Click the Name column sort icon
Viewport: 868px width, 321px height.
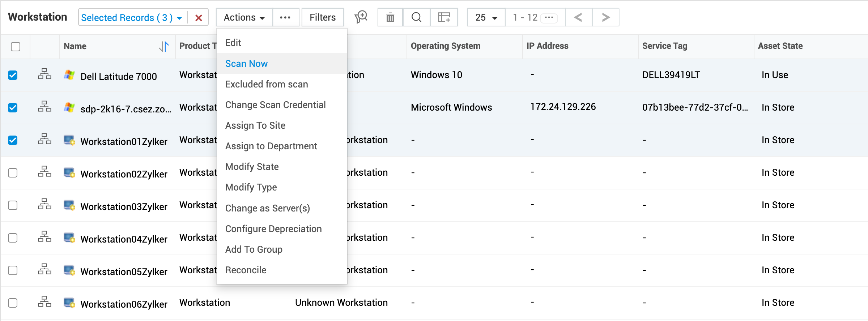click(x=164, y=46)
